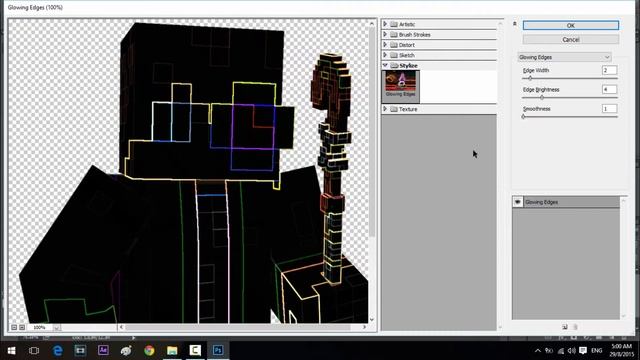640x360 pixels.
Task: Collapse the Stylize filter category
Action: coord(385,65)
